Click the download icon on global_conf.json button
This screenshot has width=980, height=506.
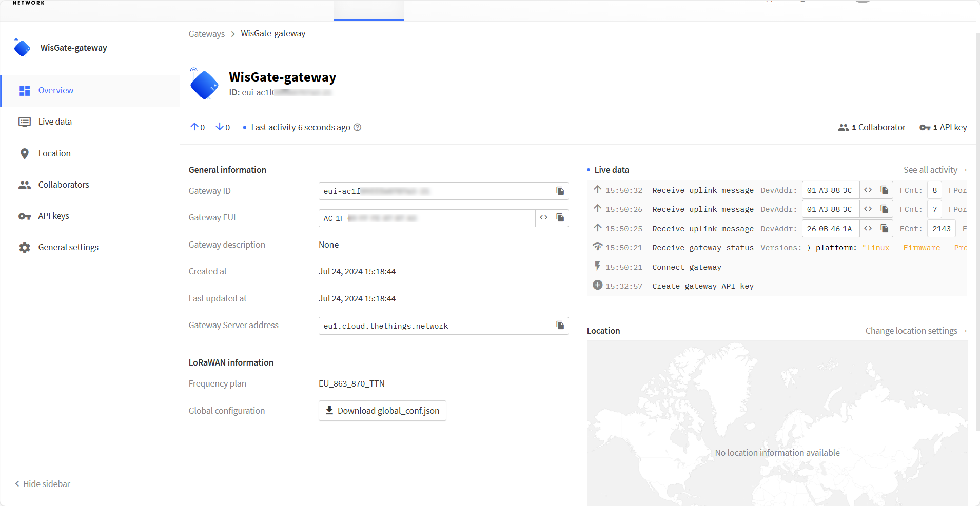[329, 410]
